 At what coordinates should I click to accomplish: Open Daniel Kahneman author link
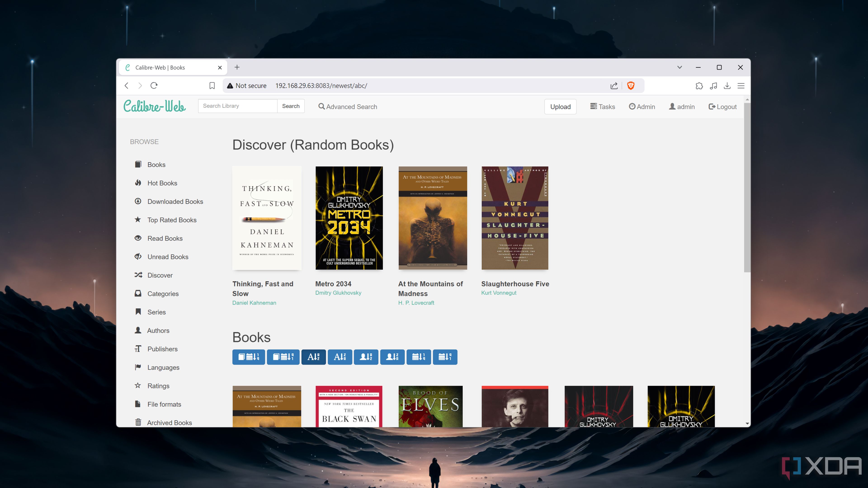tap(254, 303)
